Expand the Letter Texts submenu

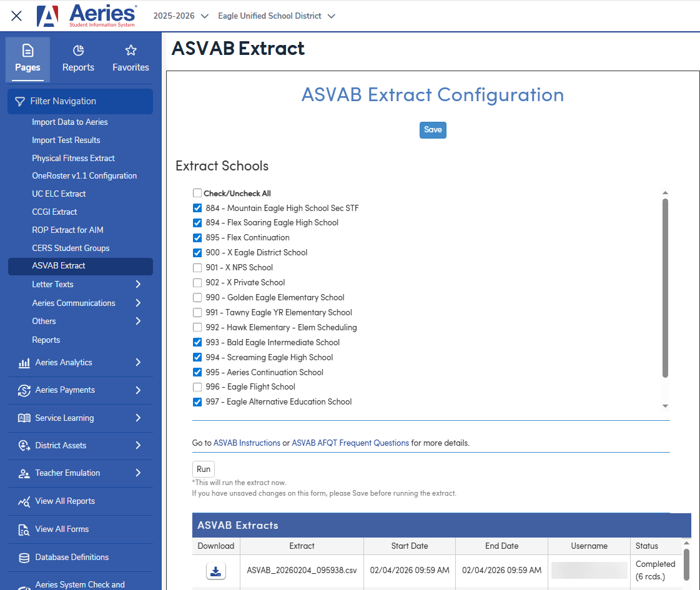tap(138, 284)
